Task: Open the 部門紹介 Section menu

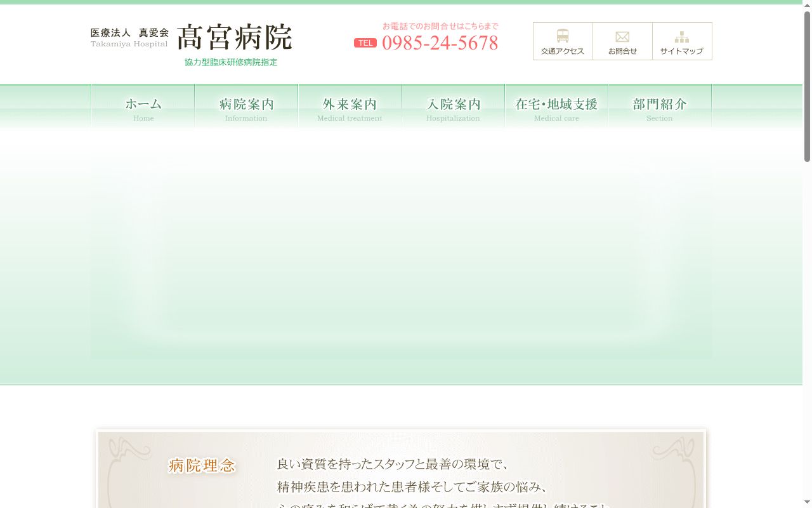Action: pos(660,107)
